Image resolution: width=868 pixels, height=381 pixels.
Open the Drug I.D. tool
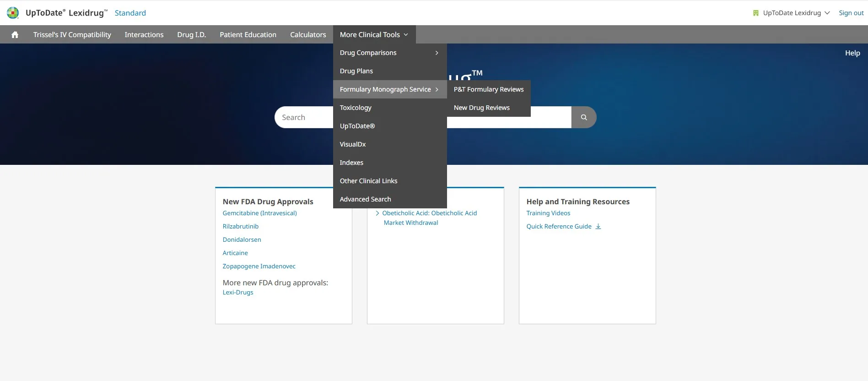[x=192, y=35]
